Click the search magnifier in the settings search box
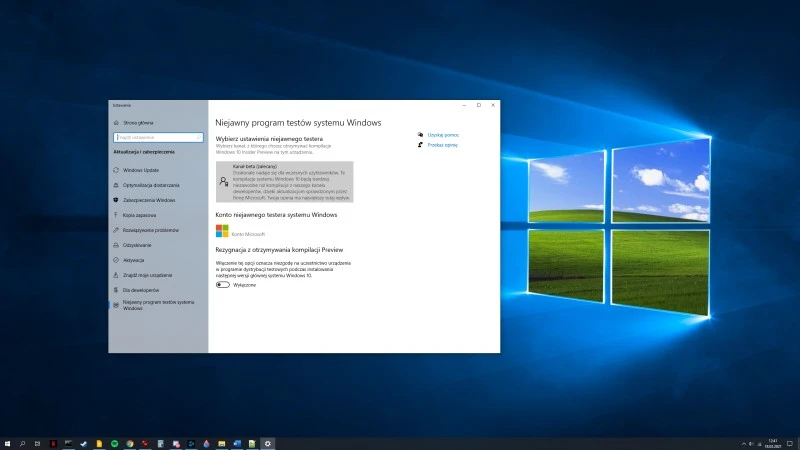Screen dimensions: 800x450 (x=199, y=137)
